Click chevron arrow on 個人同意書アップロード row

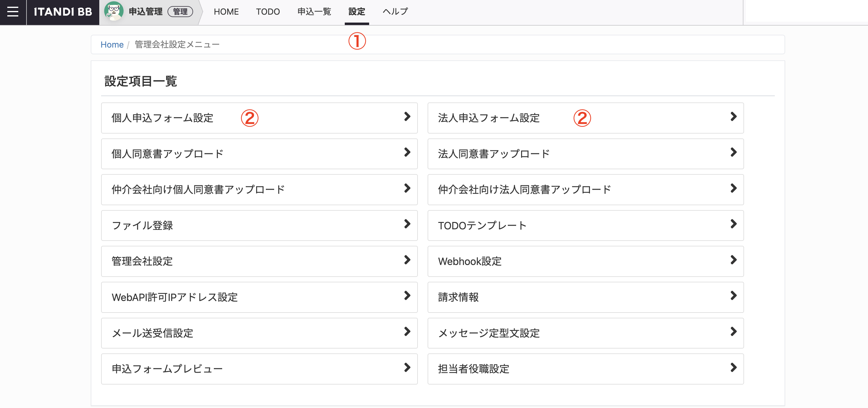[x=407, y=152]
